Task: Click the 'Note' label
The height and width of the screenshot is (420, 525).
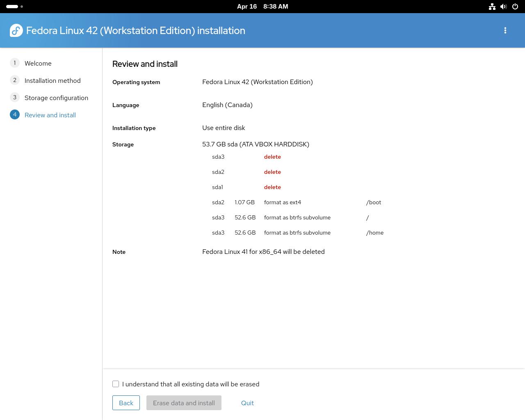Action: click(x=119, y=252)
